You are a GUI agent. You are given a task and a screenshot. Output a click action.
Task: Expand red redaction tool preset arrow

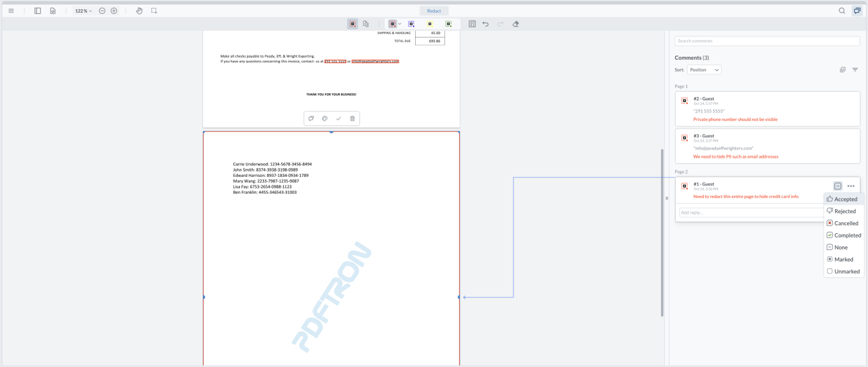(400, 24)
